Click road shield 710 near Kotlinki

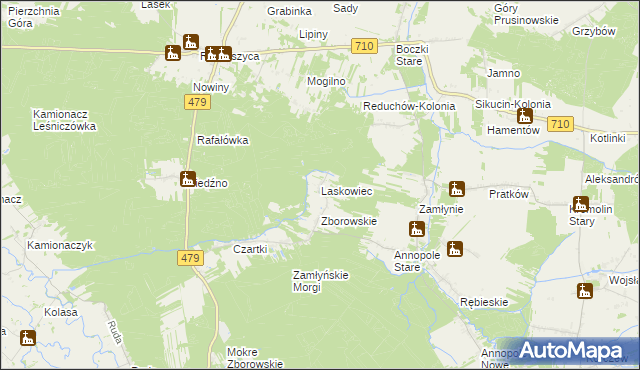pos(560,124)
